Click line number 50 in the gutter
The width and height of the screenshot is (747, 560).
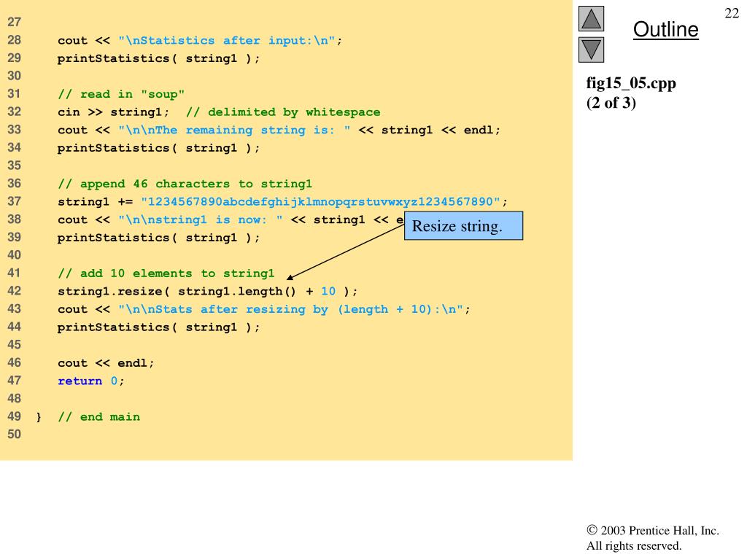tap(14, 435)
